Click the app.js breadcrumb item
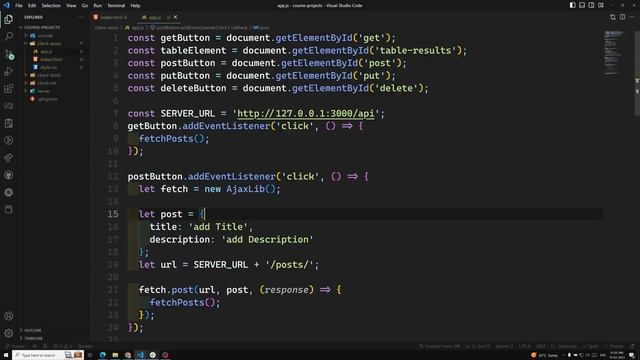The image size is (640, 360). coord(135,28)
